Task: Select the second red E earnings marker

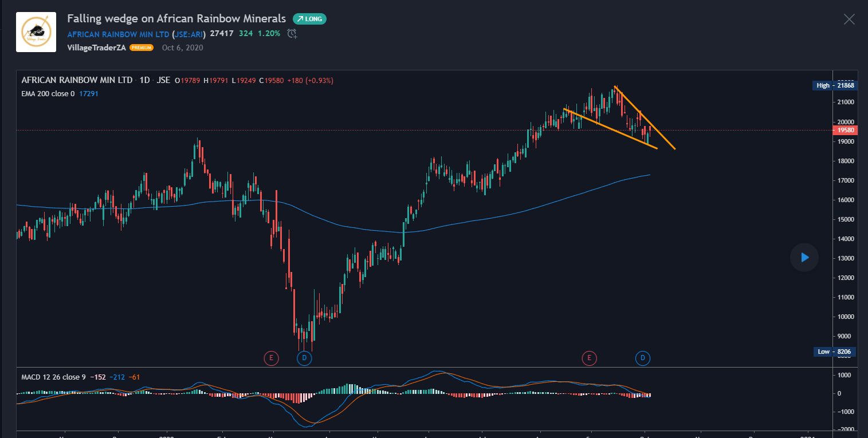Action: pos(589,359)
